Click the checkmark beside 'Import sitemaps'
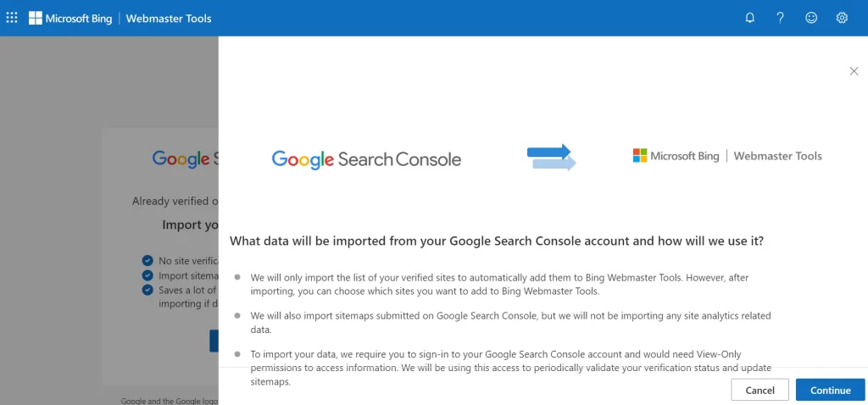868x405 pixels. (x=147, y=275)
